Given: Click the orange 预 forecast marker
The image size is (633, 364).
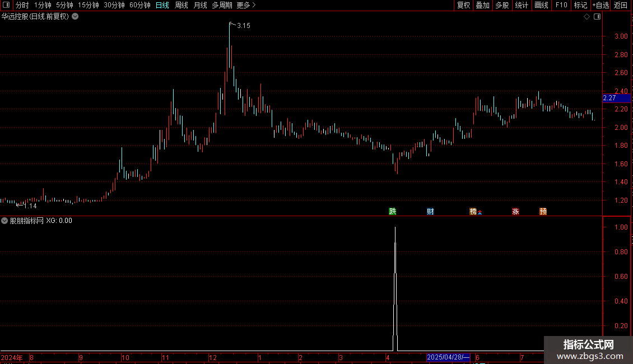Looking at the screenshot, I should pos(543,212).
